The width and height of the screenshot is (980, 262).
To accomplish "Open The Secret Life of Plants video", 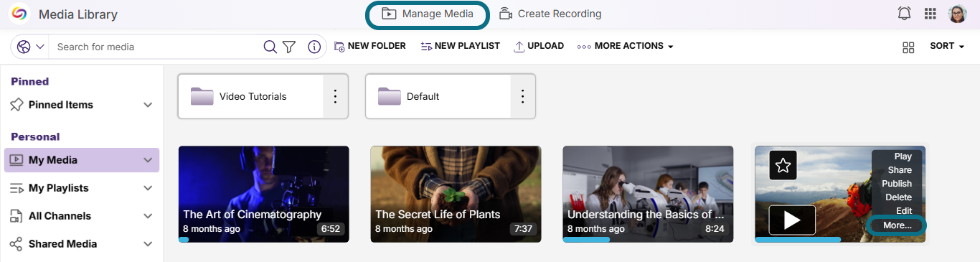I will [456, 194].
